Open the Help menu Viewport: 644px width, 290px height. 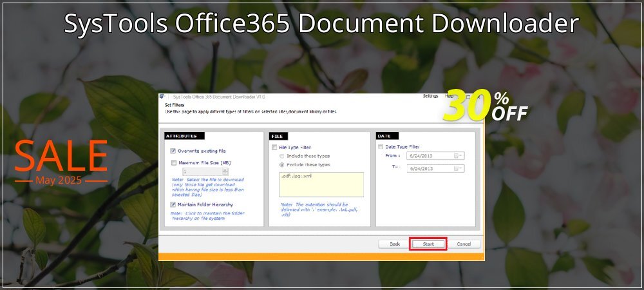point(450,96)
